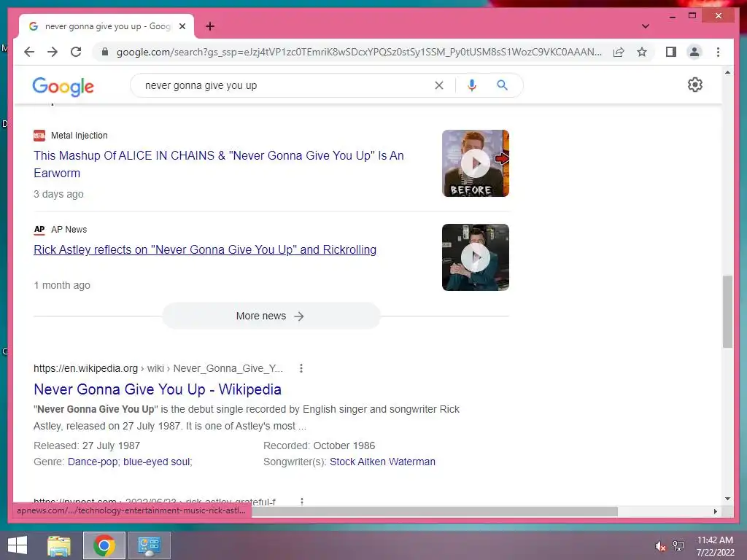Click the scroll right arrow
Viewport: 747px width, 560px height.
click(715, 511)
